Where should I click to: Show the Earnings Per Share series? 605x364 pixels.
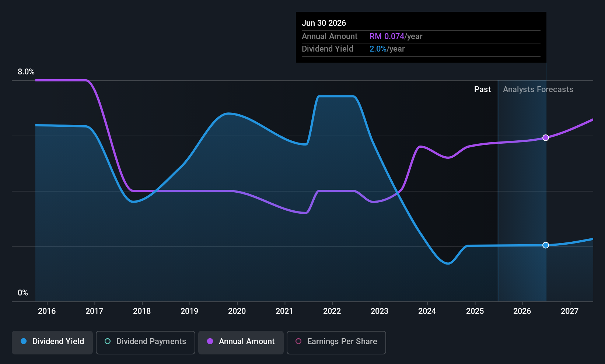pyautogui.click(x=336, y=342)
